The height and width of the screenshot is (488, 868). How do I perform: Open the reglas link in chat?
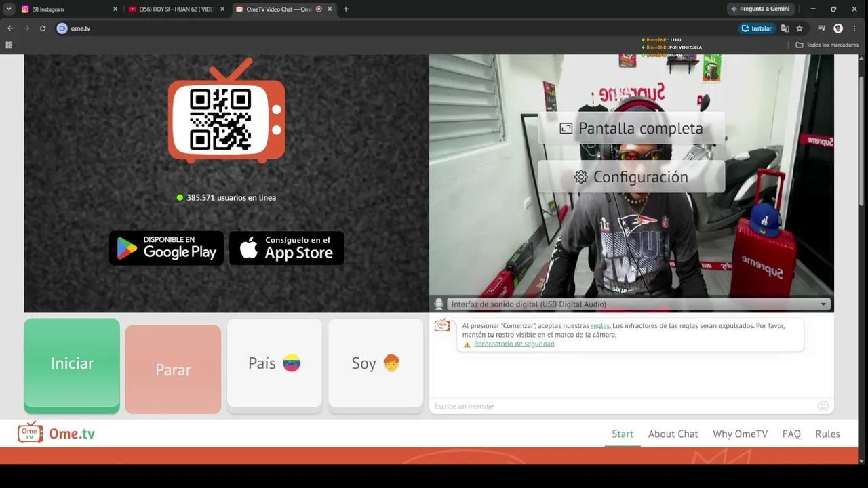600,326
